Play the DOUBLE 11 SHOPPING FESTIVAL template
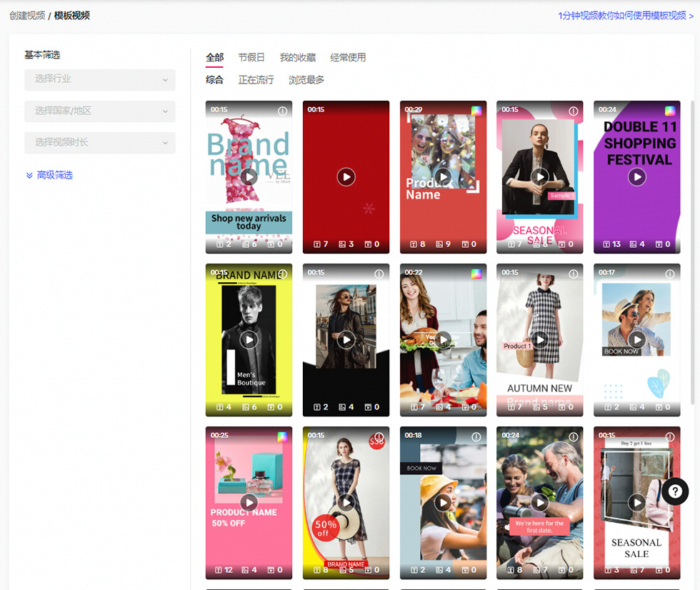700x590 pixels. click(636, 177)
